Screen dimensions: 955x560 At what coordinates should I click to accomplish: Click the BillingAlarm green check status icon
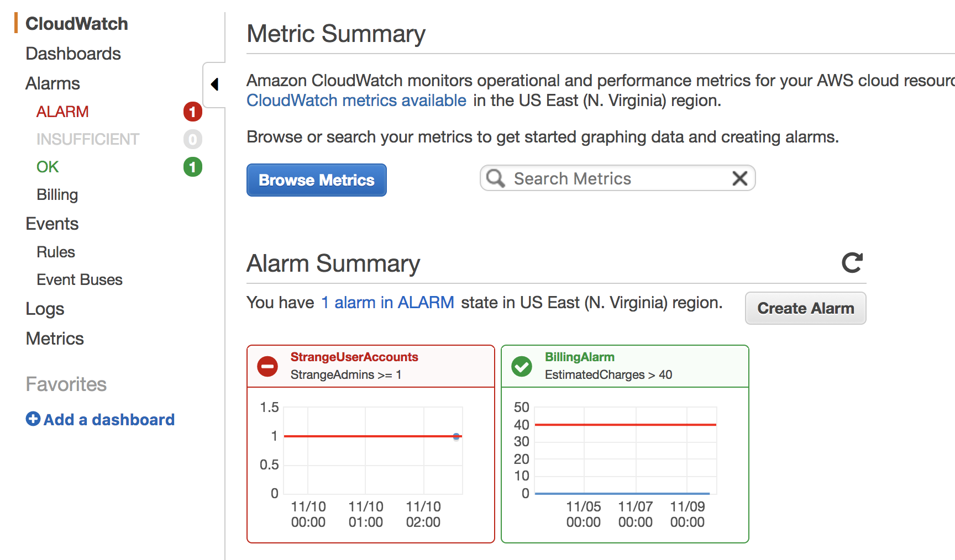click(x=522, y=366)
